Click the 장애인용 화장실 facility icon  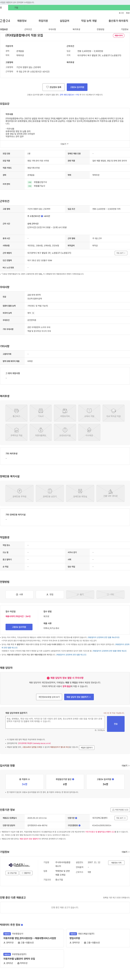pos(80,493)
